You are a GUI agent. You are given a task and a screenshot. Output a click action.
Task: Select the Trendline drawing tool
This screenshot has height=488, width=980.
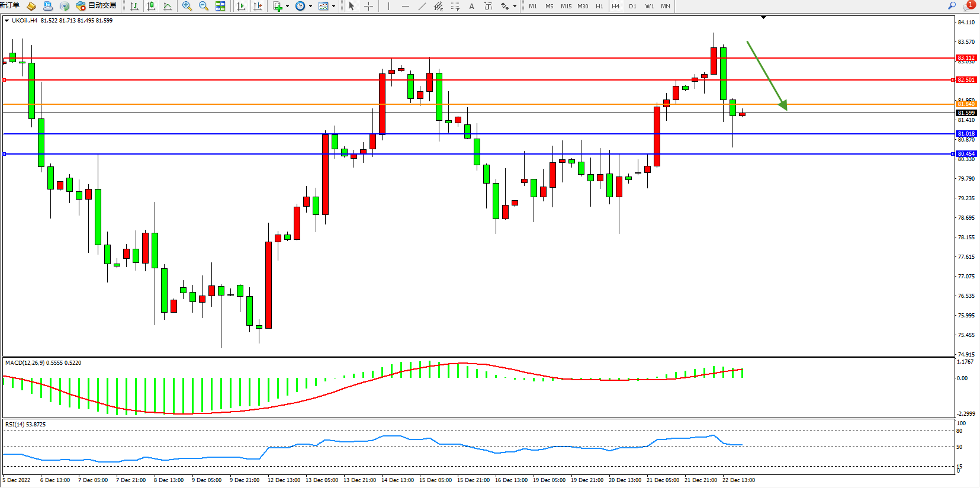point(422,6)
